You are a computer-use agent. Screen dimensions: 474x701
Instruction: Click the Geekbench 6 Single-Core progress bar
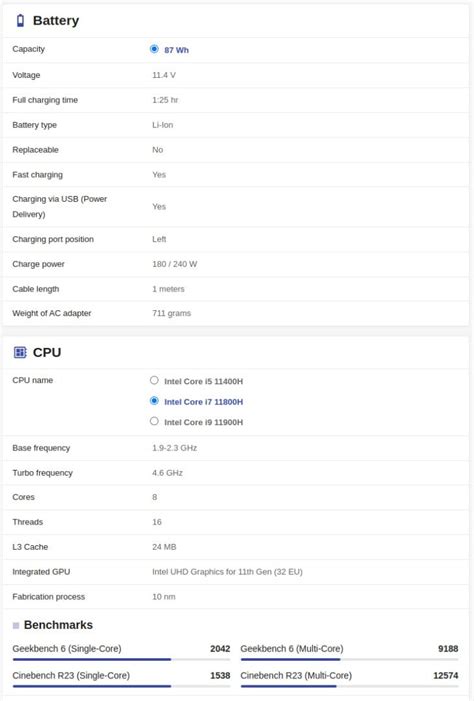click(x=121, y=659)
